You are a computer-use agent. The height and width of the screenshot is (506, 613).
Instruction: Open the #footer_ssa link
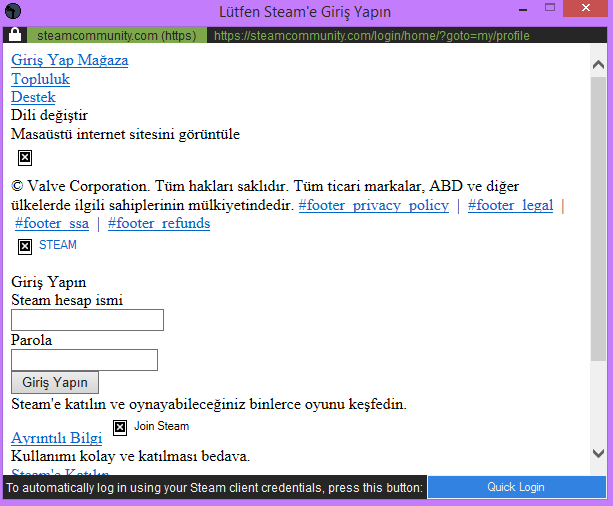click(x=52, y=224)
